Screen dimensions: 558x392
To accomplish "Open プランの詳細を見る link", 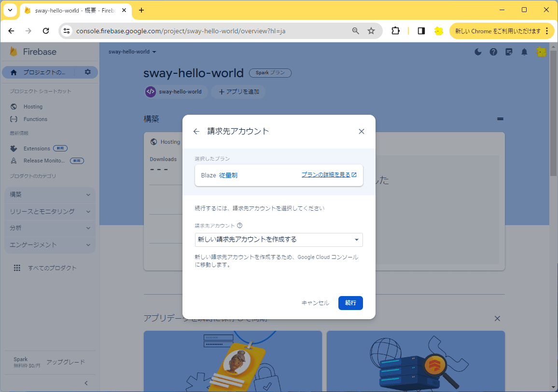I will 329,175.
